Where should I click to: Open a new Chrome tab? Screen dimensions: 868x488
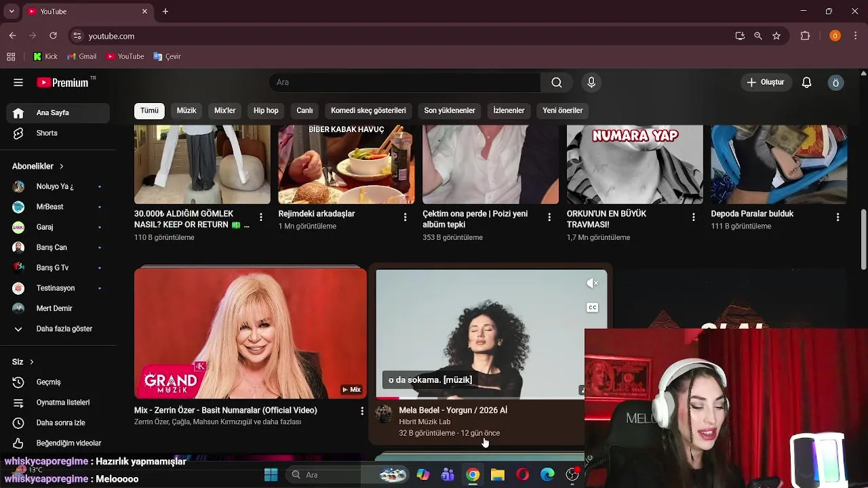(165, 12)
